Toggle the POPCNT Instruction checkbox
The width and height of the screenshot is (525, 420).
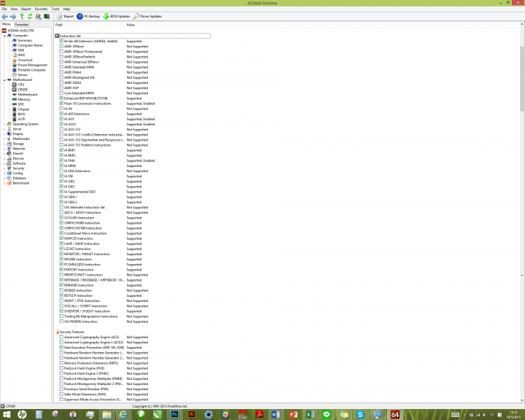click(61, 269)
